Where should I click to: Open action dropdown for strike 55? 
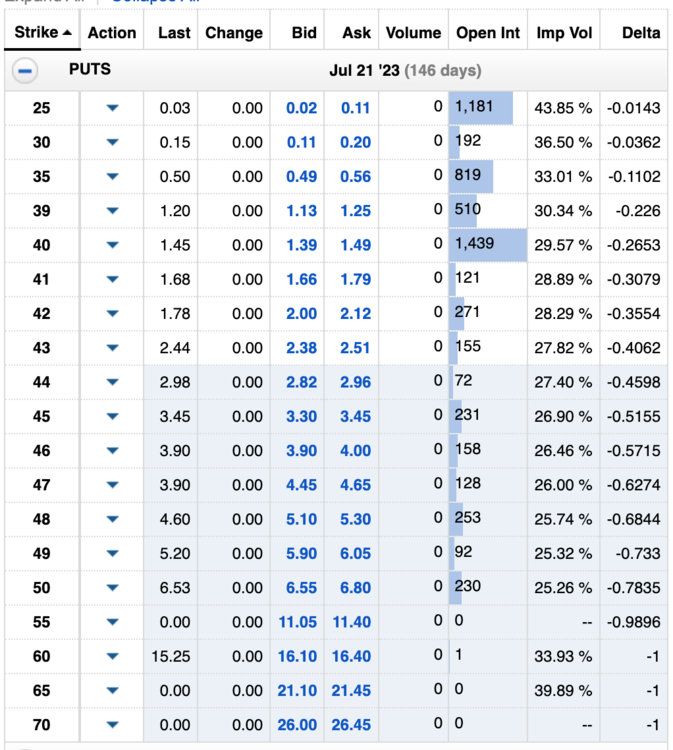[x=112, y=622]
